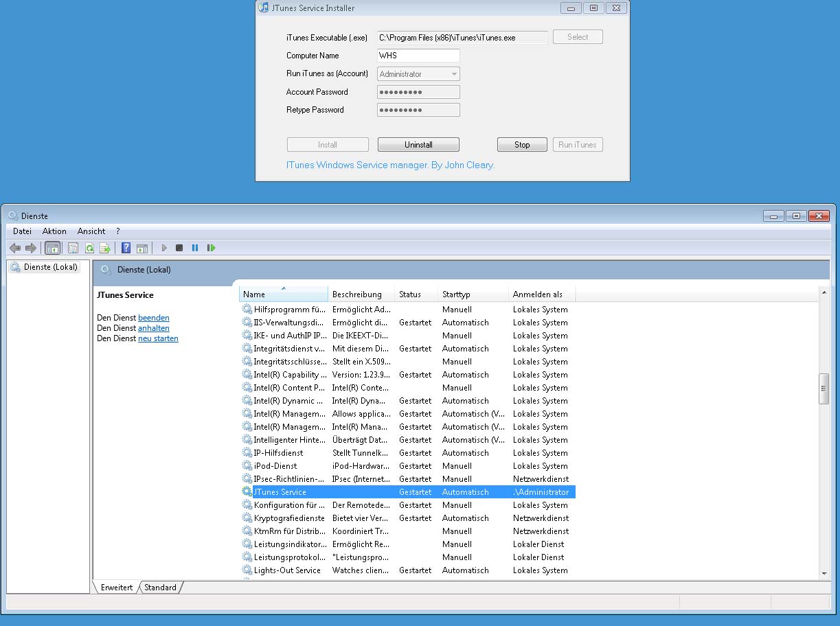
Task: Click the blue Help question mark icon
Action: pyautogui.click(x=126, y=248)
